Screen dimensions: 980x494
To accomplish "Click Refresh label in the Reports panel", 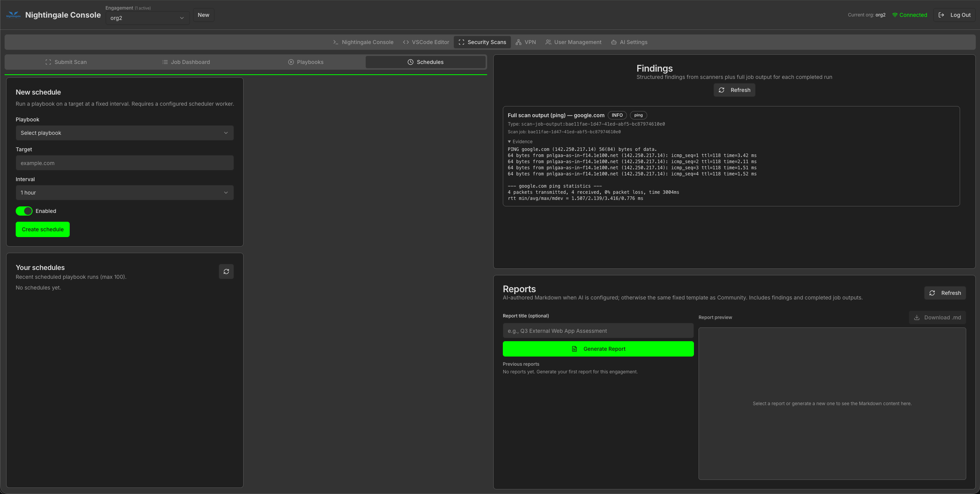I will [x=951, y=293].
